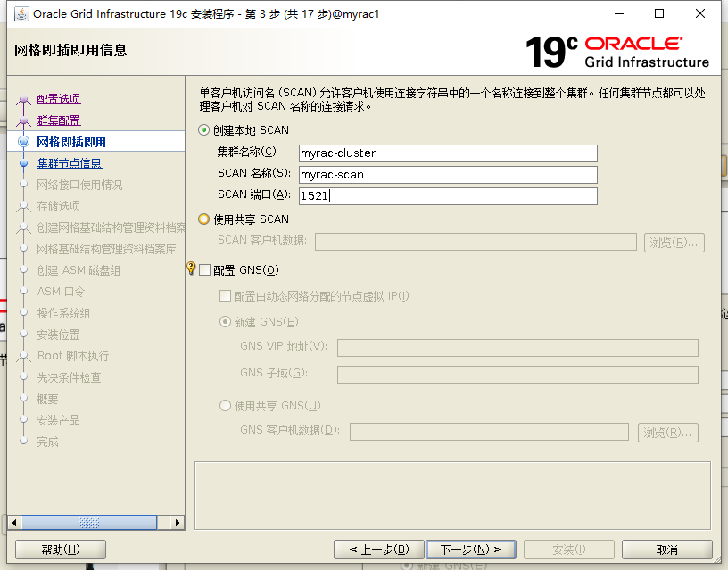The image size is (728, 570).
Task: Toggle 配置由动态网络分配的节点虚拟 IP checkbox
Action: [225, 295]
